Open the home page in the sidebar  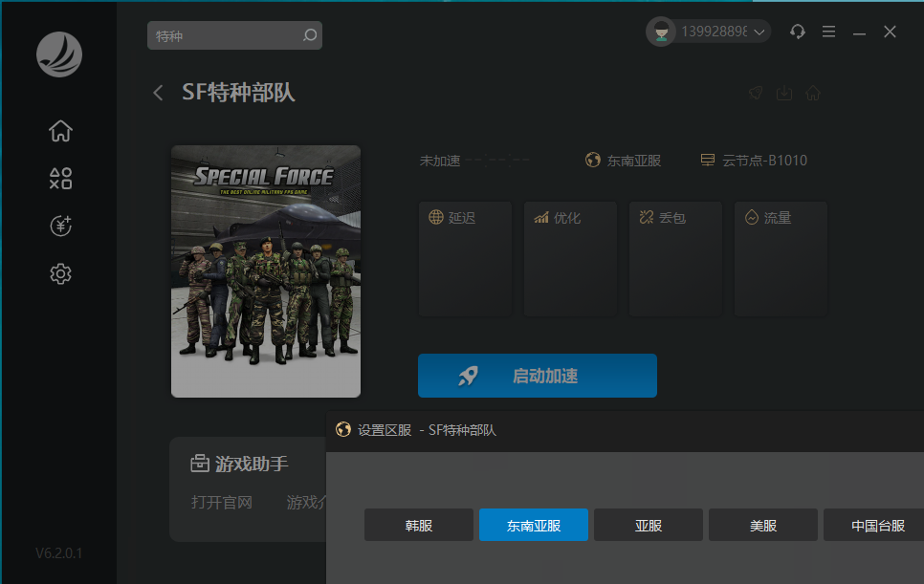coord(60,131)
